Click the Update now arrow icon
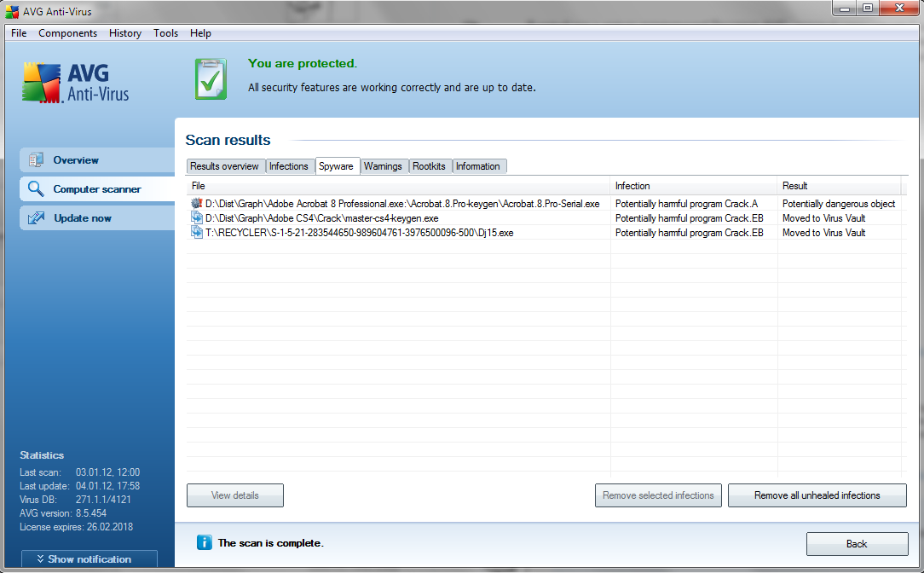The height and width of the screenshot is (573, 924). tap(37, 218)
